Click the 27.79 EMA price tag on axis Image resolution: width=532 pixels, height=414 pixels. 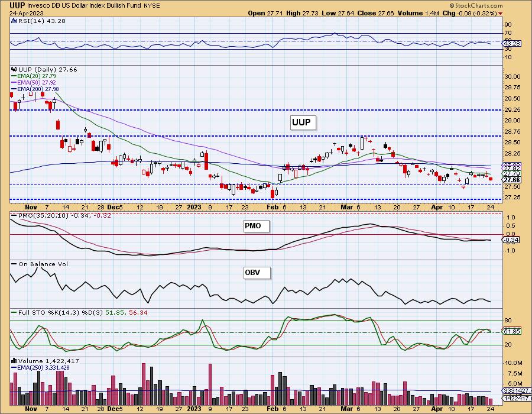pos(512,174)
